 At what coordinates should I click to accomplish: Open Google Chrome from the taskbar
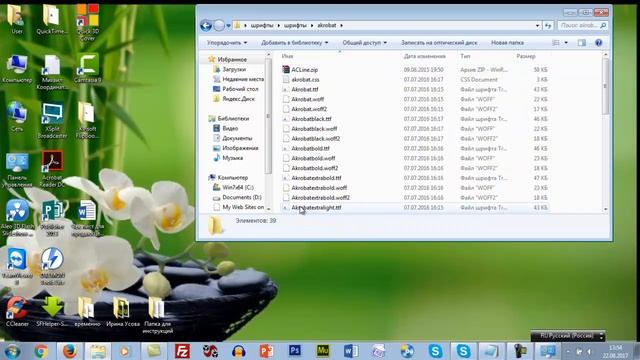(x=41, y=351)
